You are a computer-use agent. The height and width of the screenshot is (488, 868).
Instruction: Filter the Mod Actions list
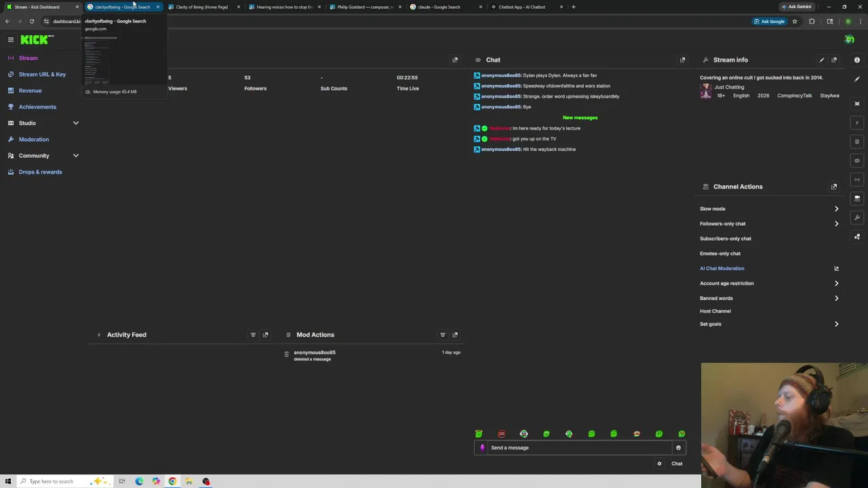click(443, 335)
